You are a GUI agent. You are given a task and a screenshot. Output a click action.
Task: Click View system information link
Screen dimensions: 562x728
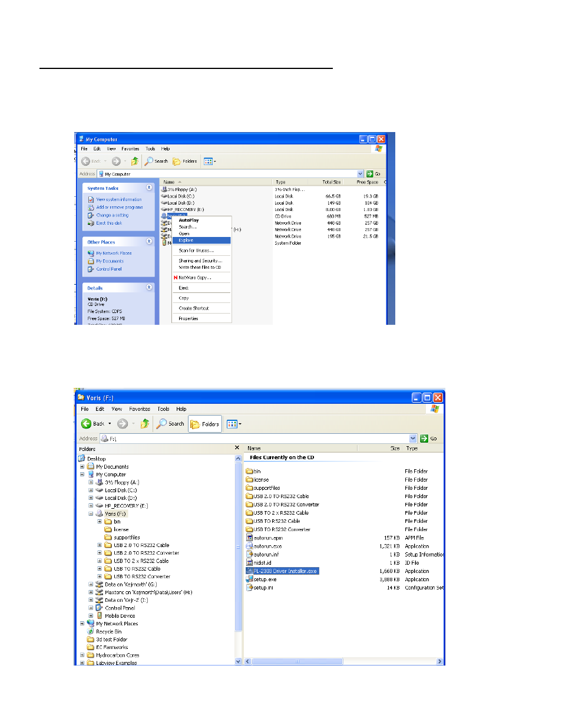point(119,199)
